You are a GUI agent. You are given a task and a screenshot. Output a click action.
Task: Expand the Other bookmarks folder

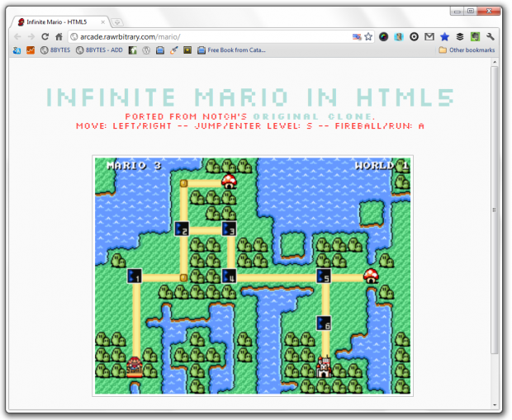coord(467,50)
